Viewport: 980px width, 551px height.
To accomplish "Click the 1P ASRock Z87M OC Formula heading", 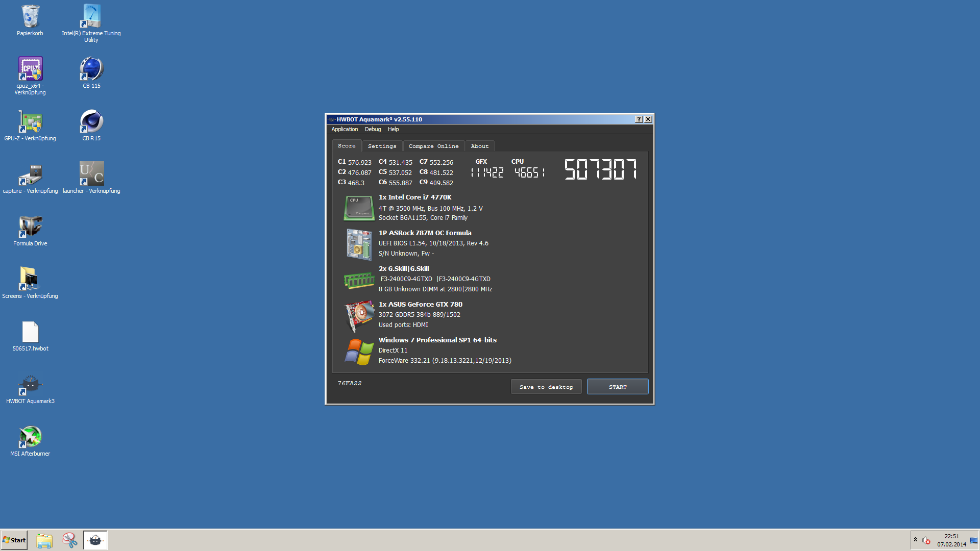I will coord(425,233).
